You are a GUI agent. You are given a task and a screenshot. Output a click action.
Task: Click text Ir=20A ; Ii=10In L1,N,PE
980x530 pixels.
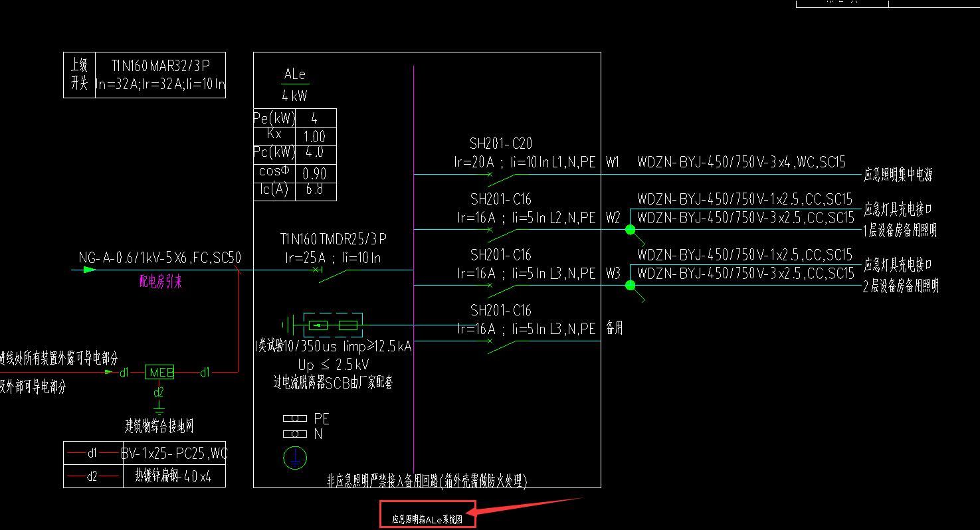(526, 162)
